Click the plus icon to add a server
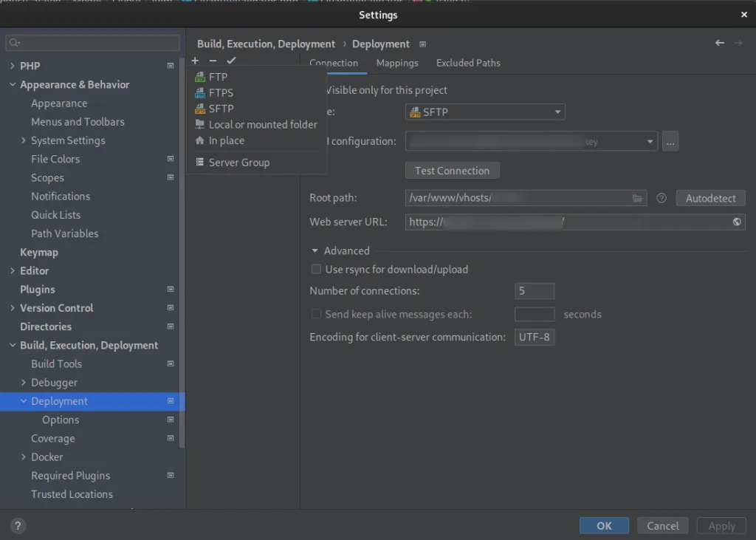756x540 pixels. [195, 60]
